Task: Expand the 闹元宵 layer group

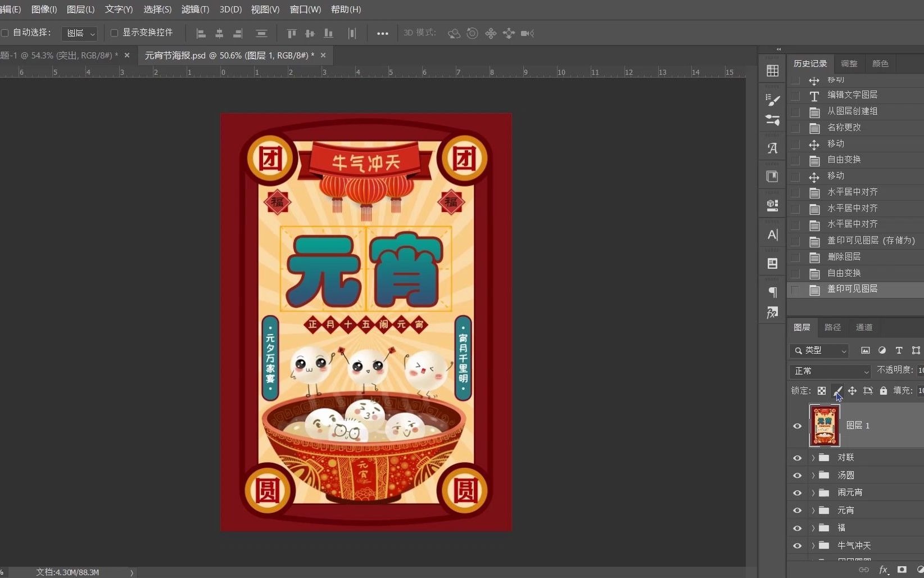Action: (x=813, y=493)
